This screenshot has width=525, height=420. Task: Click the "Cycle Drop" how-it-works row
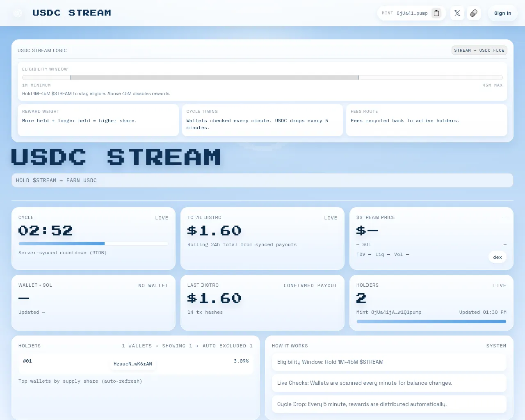click(x=389, y=404)
